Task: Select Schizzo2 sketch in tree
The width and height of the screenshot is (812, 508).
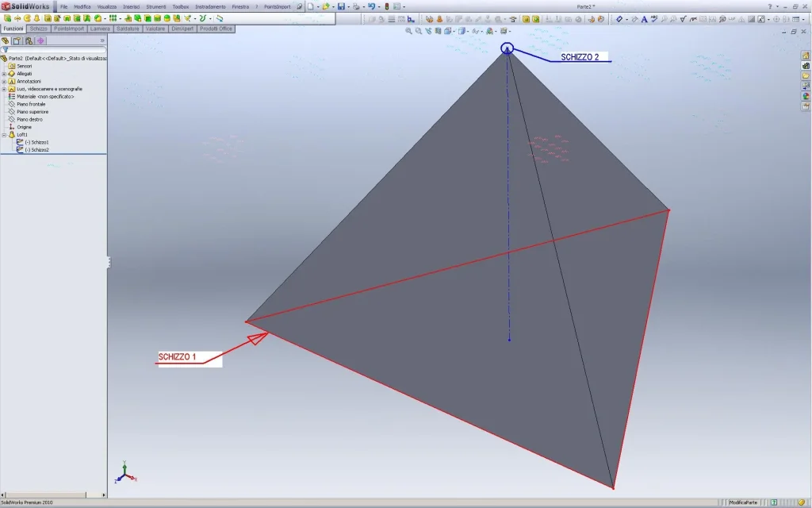Action: (36, 150)
